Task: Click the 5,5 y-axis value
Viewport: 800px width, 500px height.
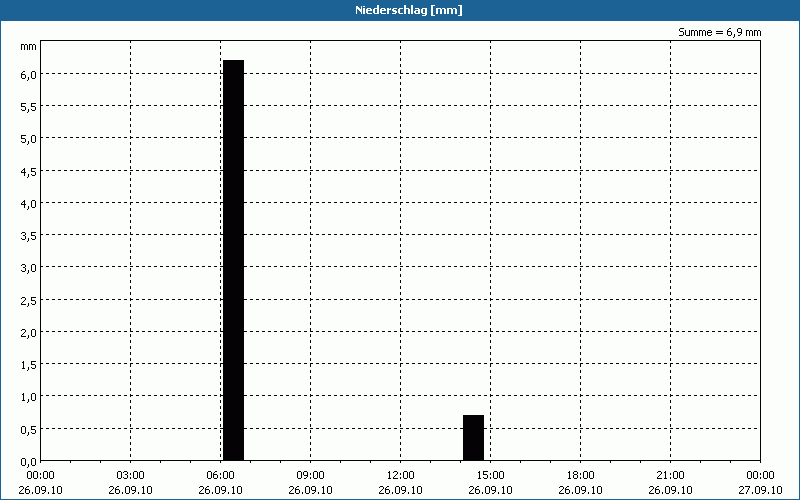Action: (28, 107)
